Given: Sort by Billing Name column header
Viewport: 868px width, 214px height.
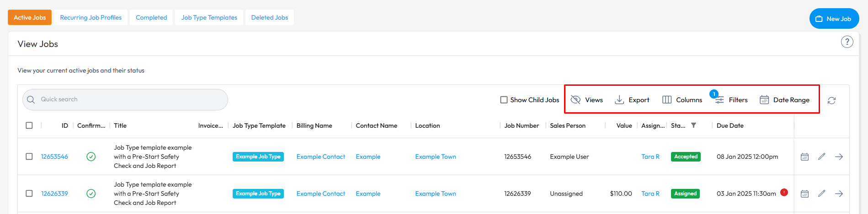Looking at the screenshot, I should (314, 125).
